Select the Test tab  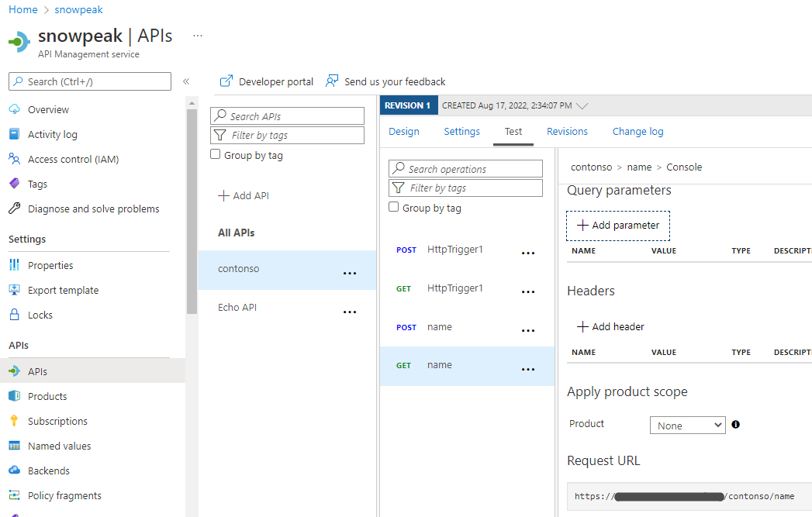(x=513, y=132)
